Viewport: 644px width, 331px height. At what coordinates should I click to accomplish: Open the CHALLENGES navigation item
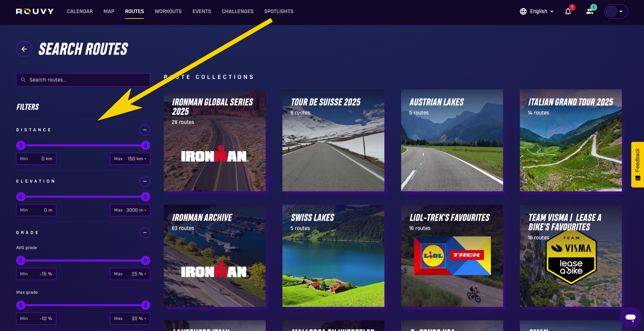[x=237, y=11]
